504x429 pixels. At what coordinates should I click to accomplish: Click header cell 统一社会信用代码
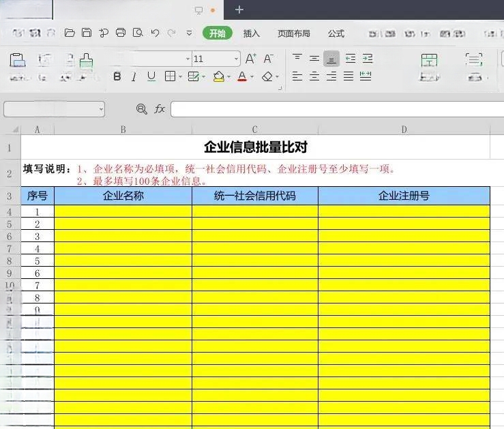[x=255, y=196]
